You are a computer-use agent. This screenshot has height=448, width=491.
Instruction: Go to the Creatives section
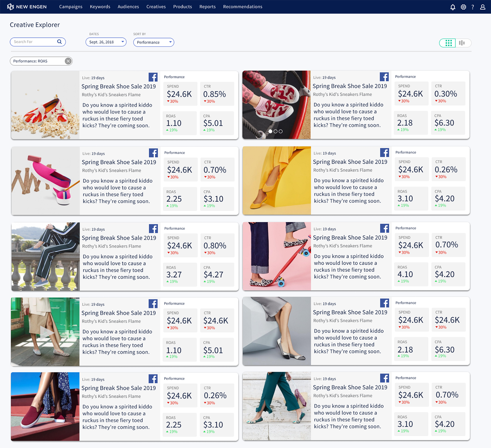click(156, 7)
